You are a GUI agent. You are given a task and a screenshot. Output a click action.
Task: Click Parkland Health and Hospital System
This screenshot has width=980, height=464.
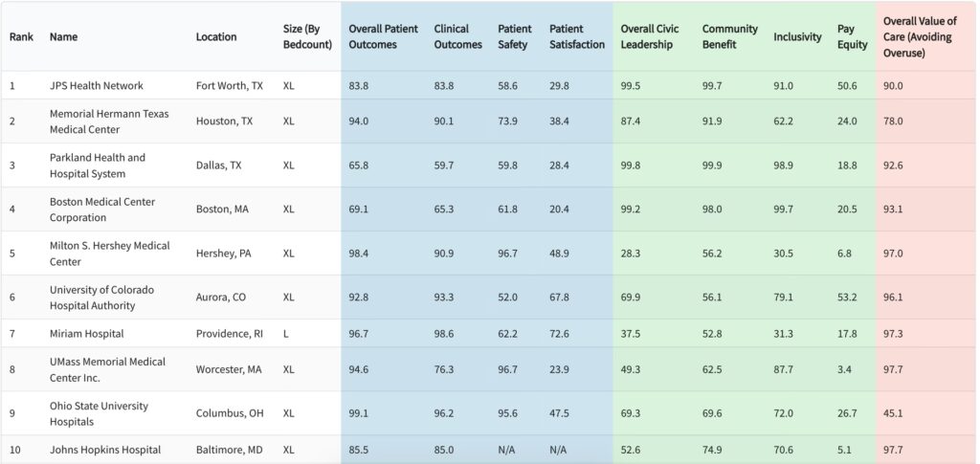coord(98,166)
